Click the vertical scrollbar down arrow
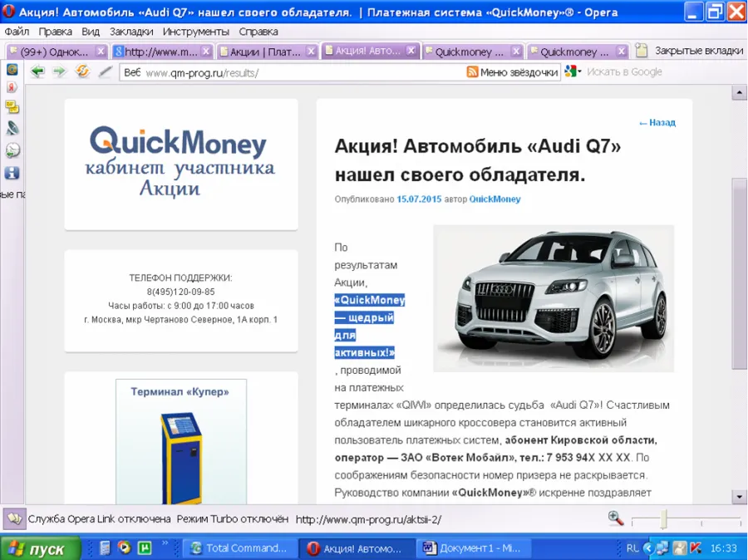 (739, 497)
